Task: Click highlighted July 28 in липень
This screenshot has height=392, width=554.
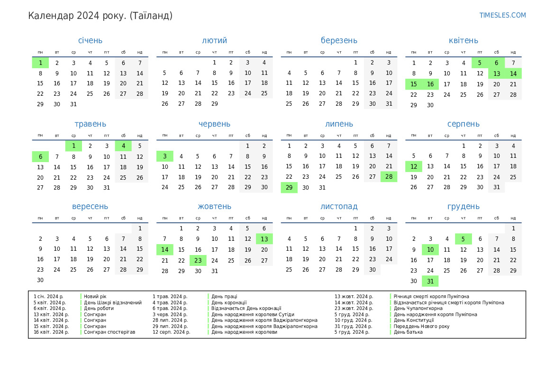Action: (389, 177)
